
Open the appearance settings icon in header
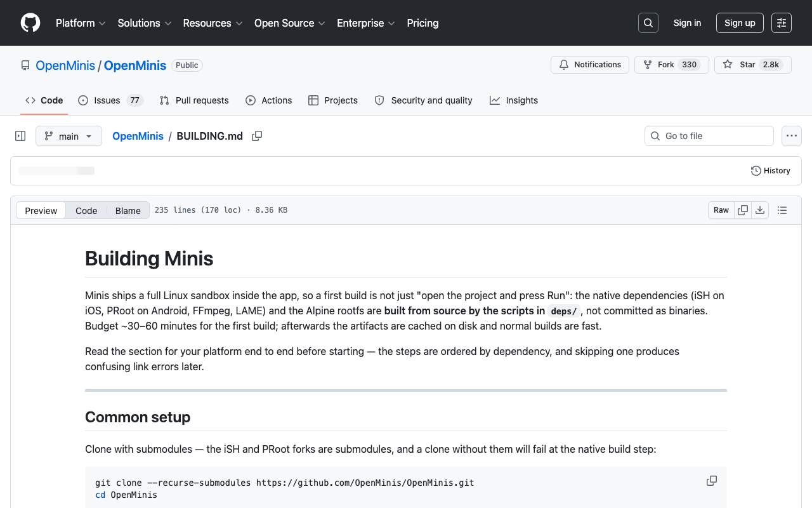click(782, 23)
